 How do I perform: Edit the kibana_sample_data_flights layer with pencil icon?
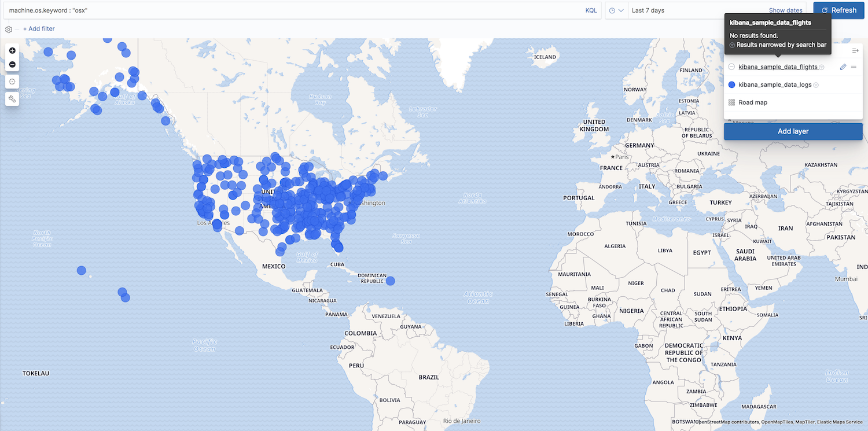tap(843, 67)
